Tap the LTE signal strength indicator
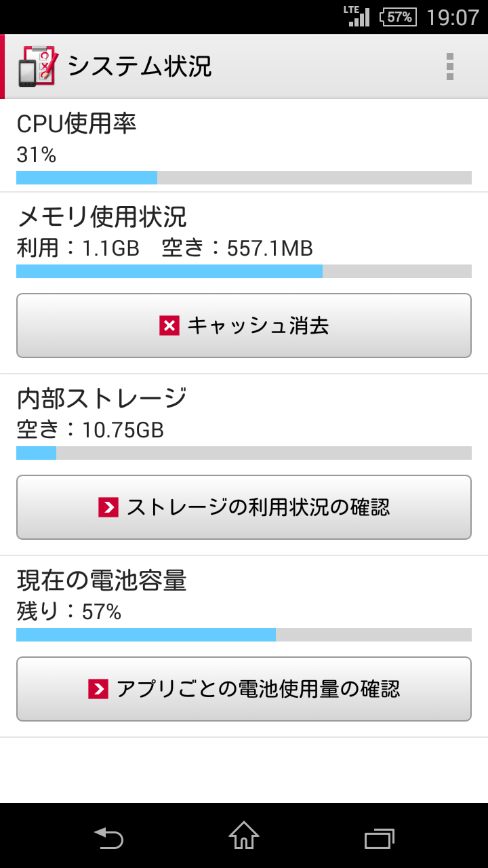Image resolution: width=488 pixels, height=868 pixels. pyautogui.click(x=357, y=16)
